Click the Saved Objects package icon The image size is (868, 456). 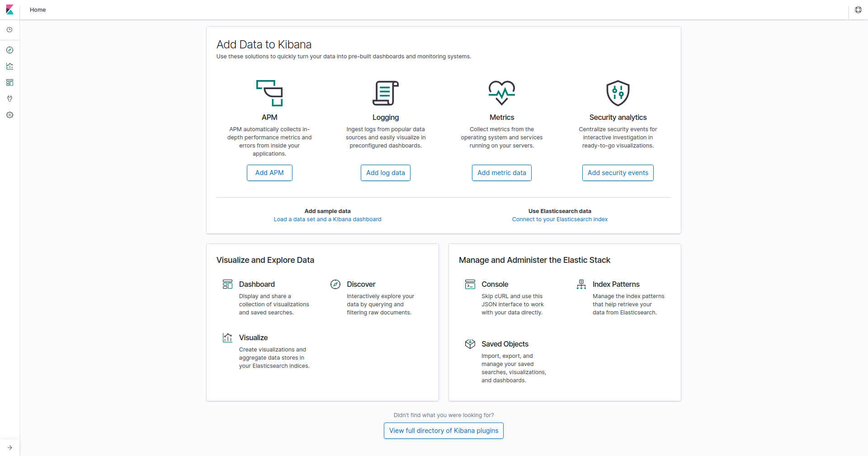tap(470, 344)
